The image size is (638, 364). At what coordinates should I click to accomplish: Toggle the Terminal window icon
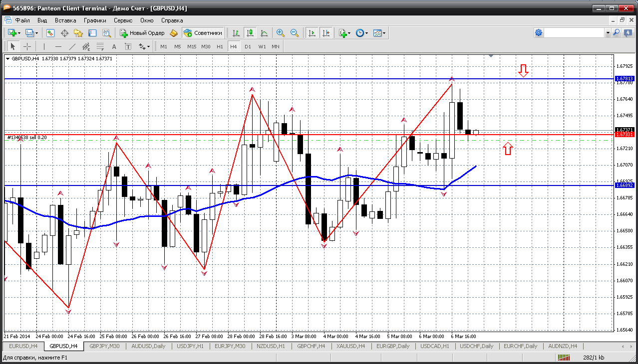coord(92,33)
